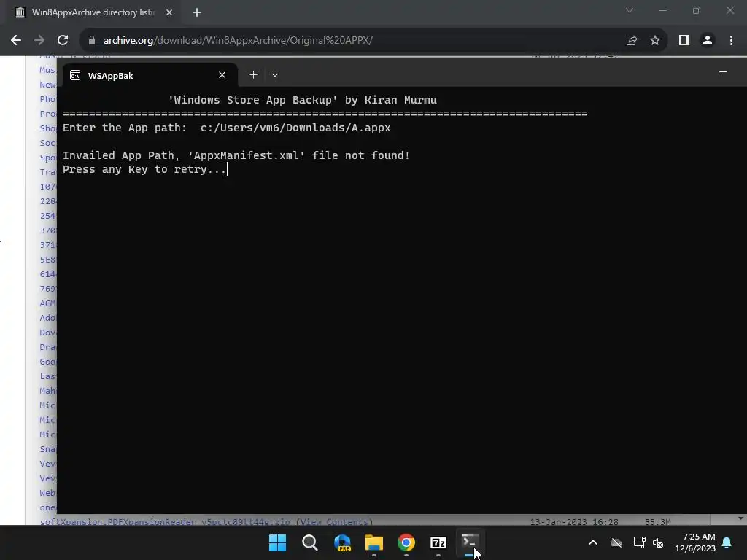
Task: Open 7-Zip from taskbar
Action: pyautogui.click(x=438, y=542)
